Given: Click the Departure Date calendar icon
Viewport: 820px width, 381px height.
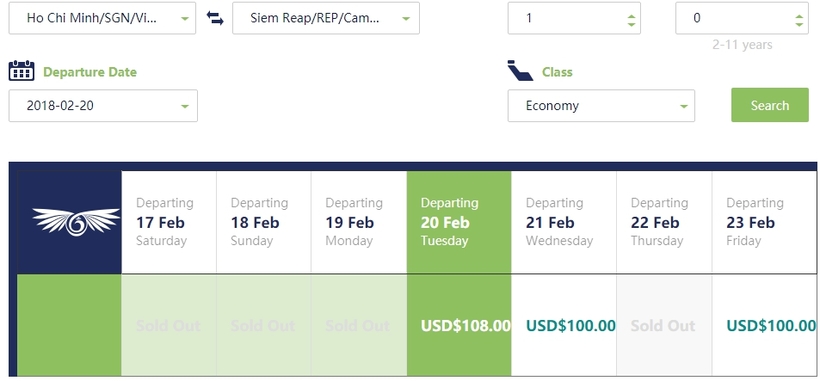Looking at the screenshot, I should pos(21,71).
